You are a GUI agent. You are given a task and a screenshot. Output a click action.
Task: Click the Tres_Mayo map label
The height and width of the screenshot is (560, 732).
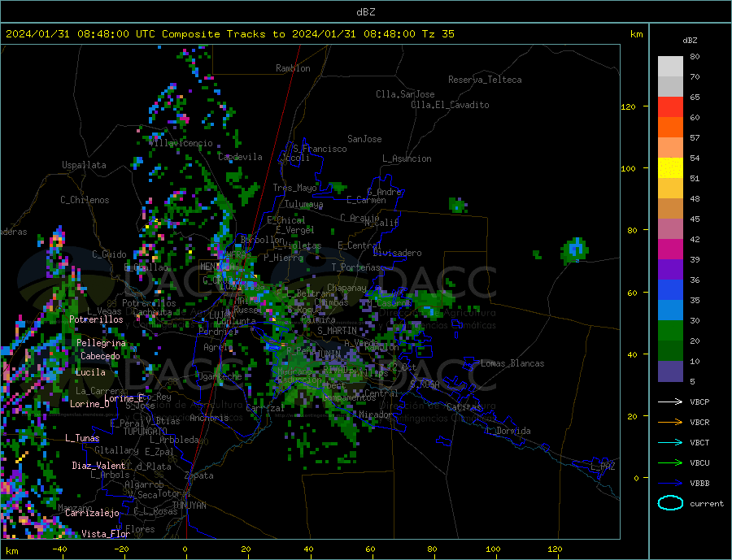(x=294, y=188)
